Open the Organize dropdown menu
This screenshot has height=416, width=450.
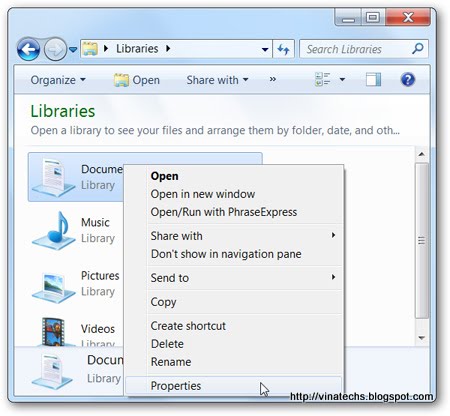58,80
